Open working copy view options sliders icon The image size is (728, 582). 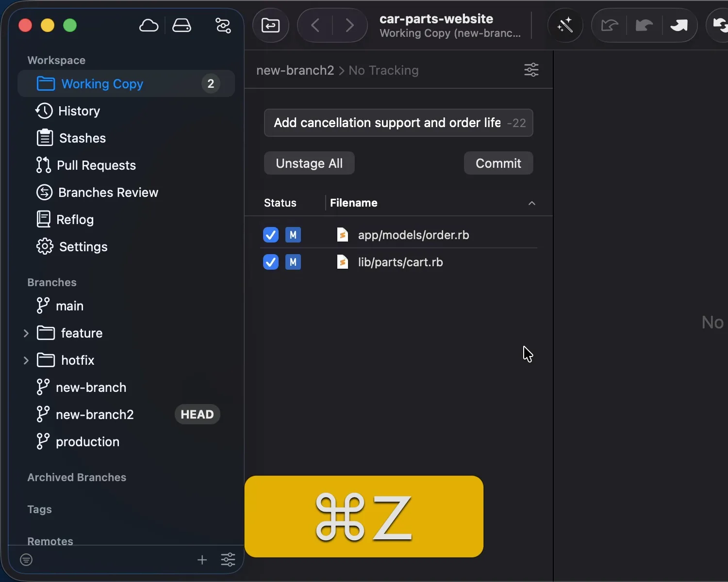click(531, 70)
